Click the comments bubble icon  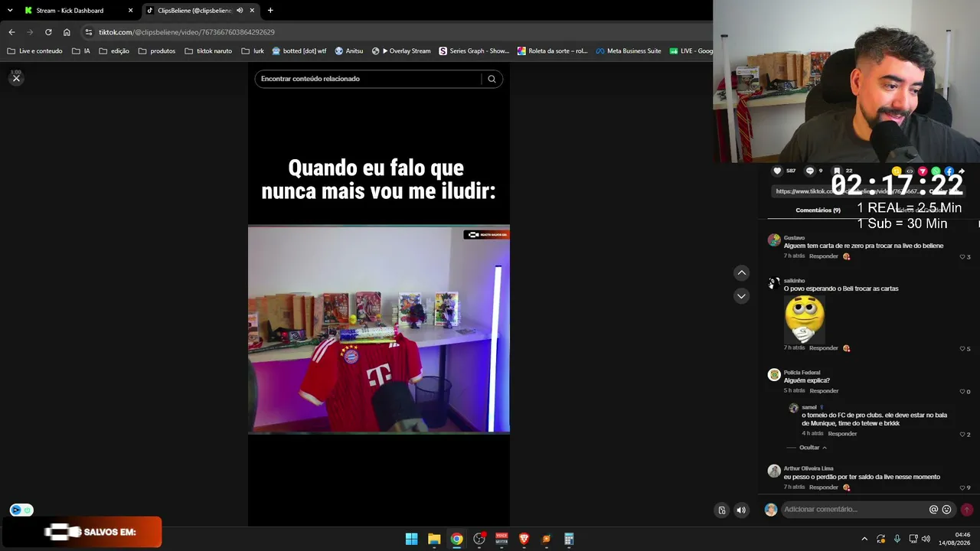tap(809, 171)
